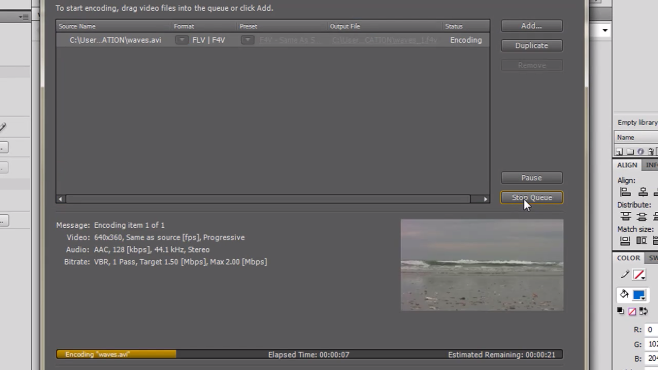Viewport: 658px width, 370px height.
Task: Click Match height icon
Action: pos(641,241)
